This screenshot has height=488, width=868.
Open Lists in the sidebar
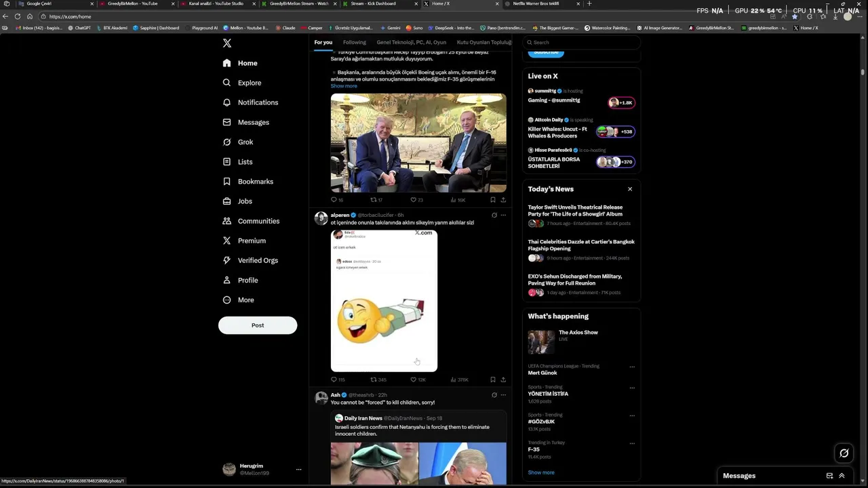pos(237,162)
